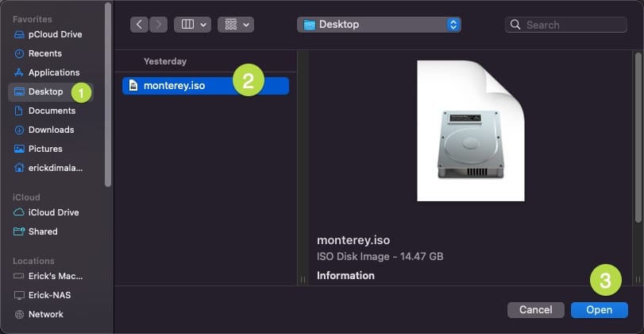Go back with the left chevron button

pos(139,25)
